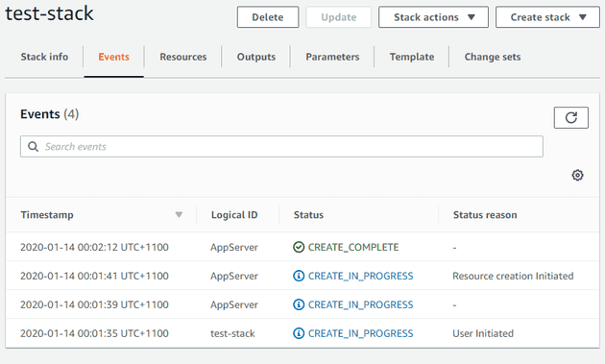Open the Stack info tab
Screen dimensions: 605x364
tap(44, 57)
